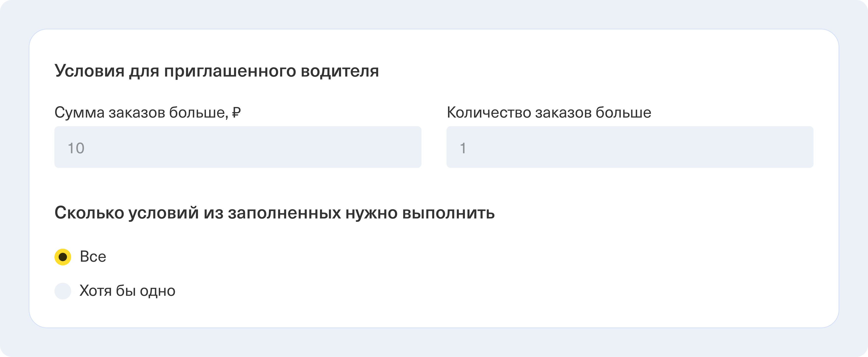Click heading "Сколько условий из заполненных нужно выполнить"
This screenshot has width=868, height=357.
pos(274,213)
